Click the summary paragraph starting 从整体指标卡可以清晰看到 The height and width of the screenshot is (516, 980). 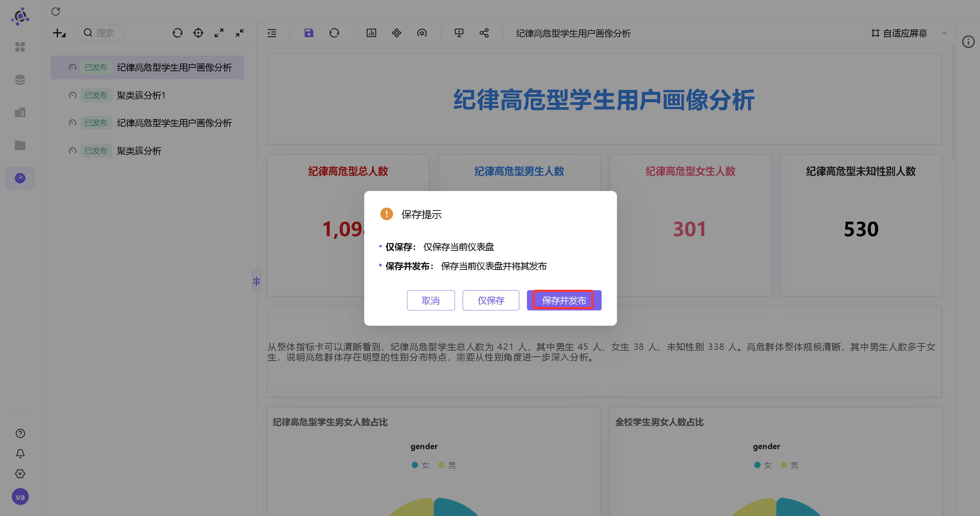[x=602, y=352]
